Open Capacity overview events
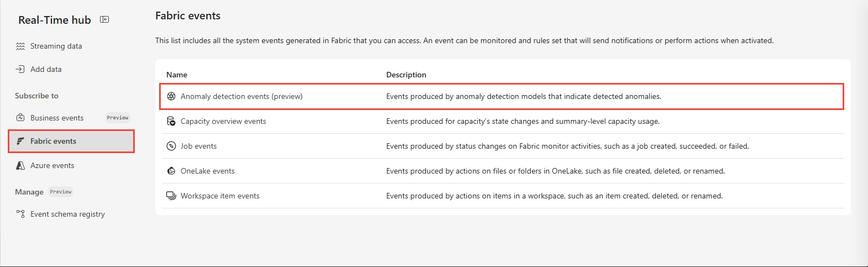The width and height of the screenshot is (868, 267). [x=223, y=121]
